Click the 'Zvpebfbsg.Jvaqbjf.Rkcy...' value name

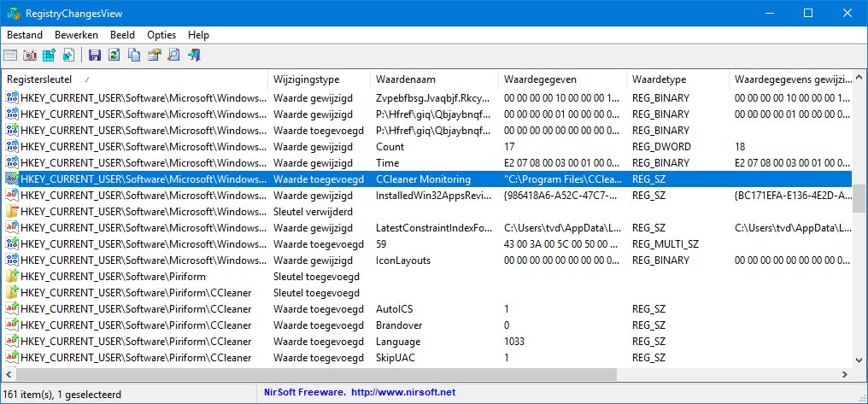click(x=433, y=98)
